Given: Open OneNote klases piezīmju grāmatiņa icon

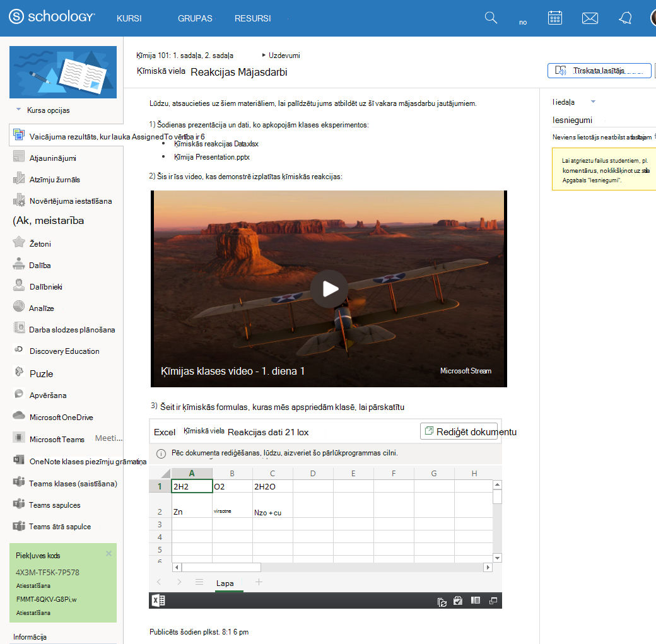Looking at the screenshot, I should (19, 459).
